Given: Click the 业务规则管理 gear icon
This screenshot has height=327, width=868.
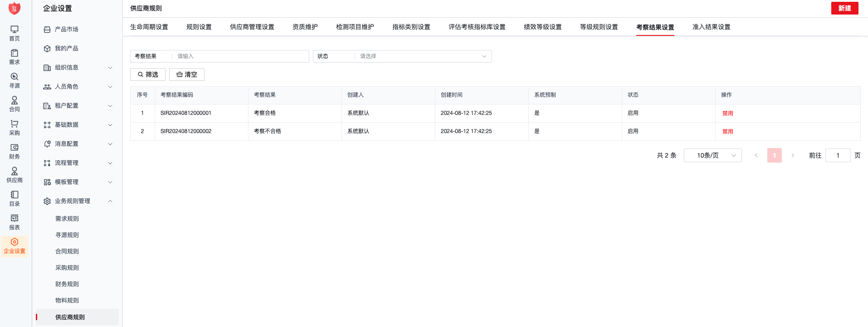Looking at the screenshot, I should pos(47,201).
